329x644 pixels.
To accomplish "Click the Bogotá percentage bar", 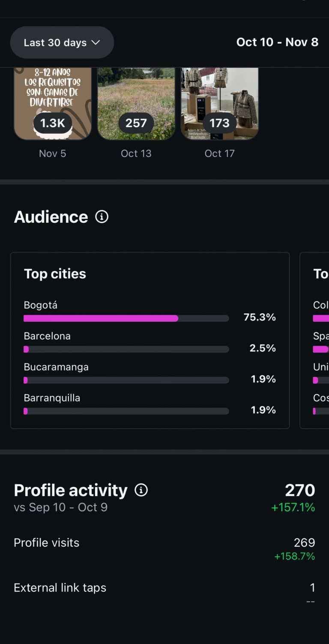I will (126, 318).
